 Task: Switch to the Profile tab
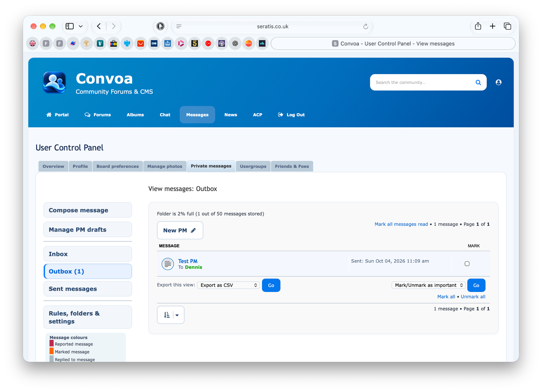point(80,166)
